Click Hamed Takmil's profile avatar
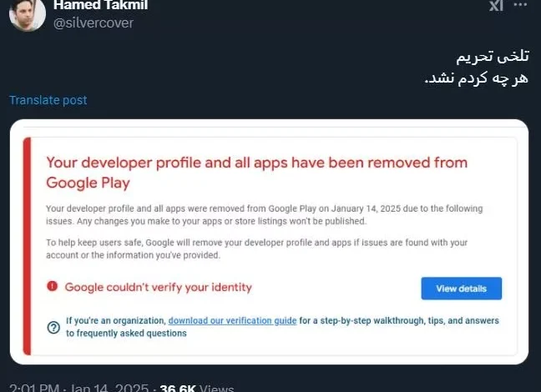541x392 pixels. pyautogui.click(x=27, y=14)
